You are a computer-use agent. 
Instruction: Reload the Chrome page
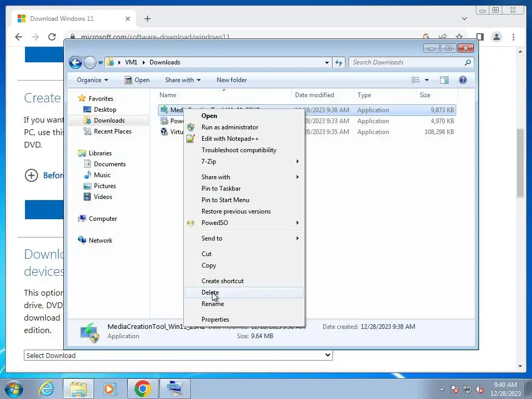(52, 37)
